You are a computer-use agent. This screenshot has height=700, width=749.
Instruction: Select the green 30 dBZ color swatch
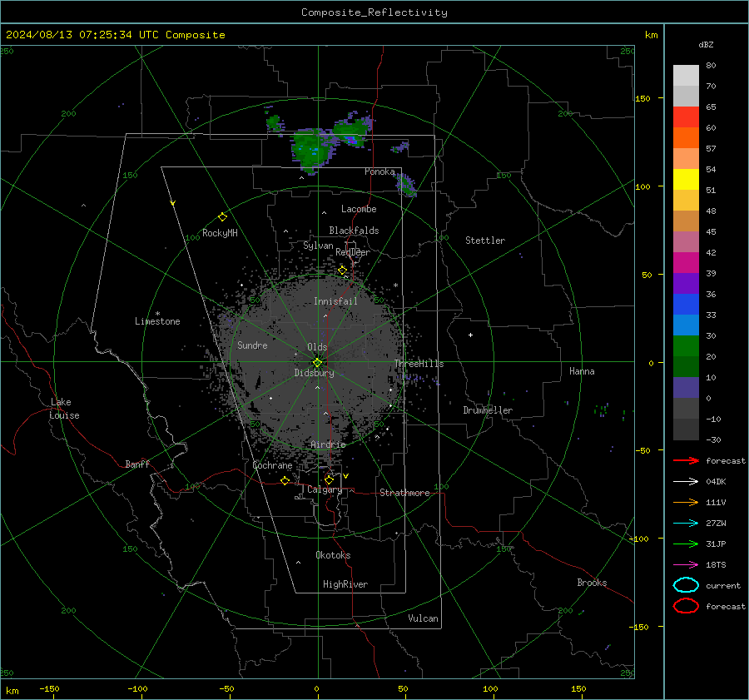point(686,345)
